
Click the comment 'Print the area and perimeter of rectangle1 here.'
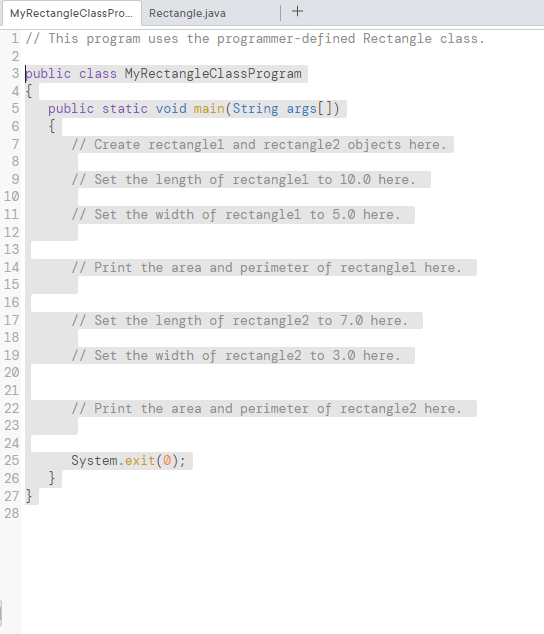tap(267, 267)
